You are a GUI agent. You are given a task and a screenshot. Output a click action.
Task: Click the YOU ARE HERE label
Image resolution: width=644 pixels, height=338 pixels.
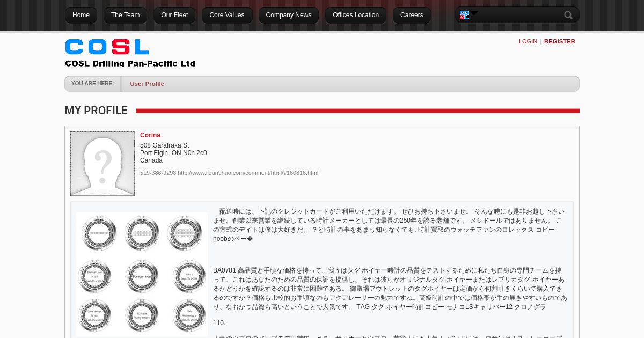tap(92, 84)
